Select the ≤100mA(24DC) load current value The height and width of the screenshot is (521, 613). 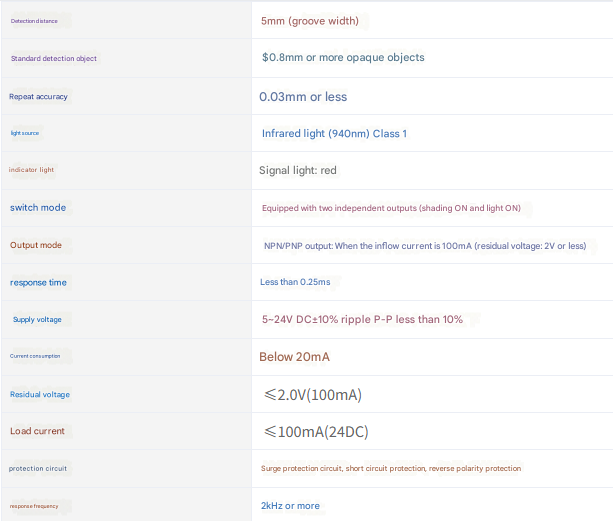point(317,432)
